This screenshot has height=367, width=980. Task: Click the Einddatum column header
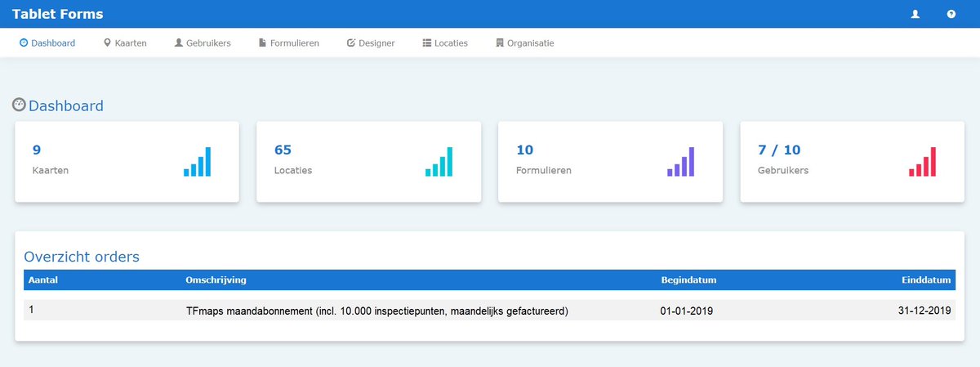click(926, 280)
